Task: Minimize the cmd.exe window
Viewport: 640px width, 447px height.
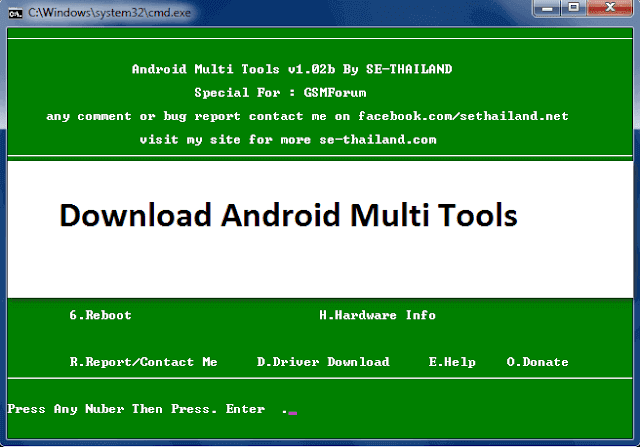Action: (x=547, y=8)
